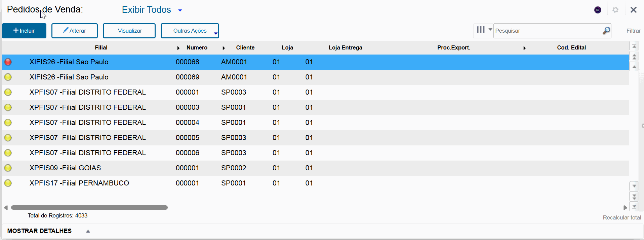This screenshot has width=644, height=240.
Task: Expand the Outras Ações dropdown
Action: pyautogui.click(x=190, y=31)
